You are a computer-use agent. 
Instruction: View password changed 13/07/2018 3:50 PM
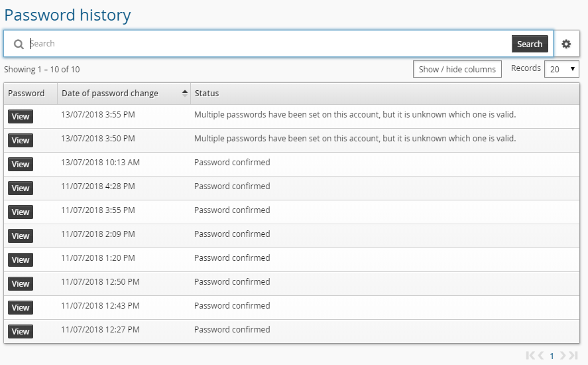pyautogui.click(x=21, y=141)
